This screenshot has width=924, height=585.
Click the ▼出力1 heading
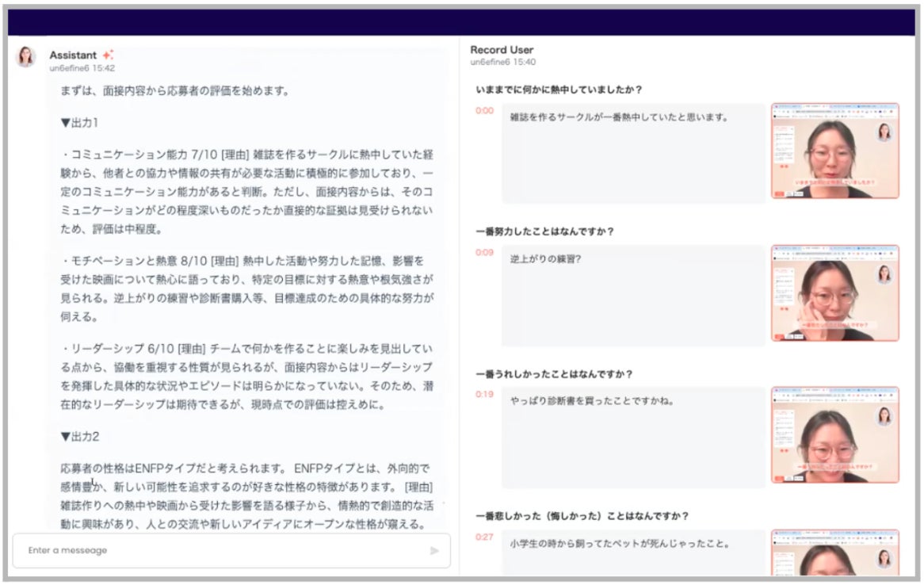pyautogui.click(x=79, y=123)
